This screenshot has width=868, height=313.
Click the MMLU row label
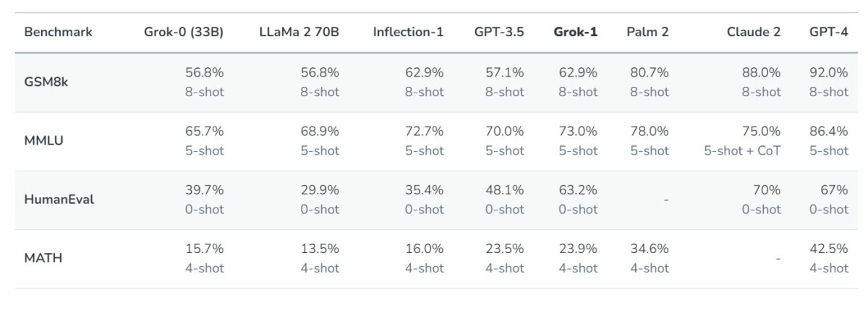pos(43,141)
